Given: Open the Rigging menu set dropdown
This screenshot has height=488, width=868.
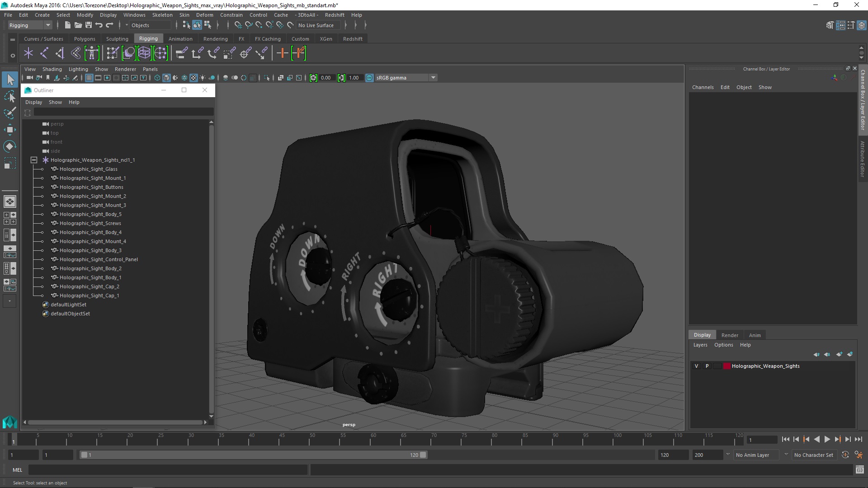Looking at the screenshot, I should [x=30, y=25].
